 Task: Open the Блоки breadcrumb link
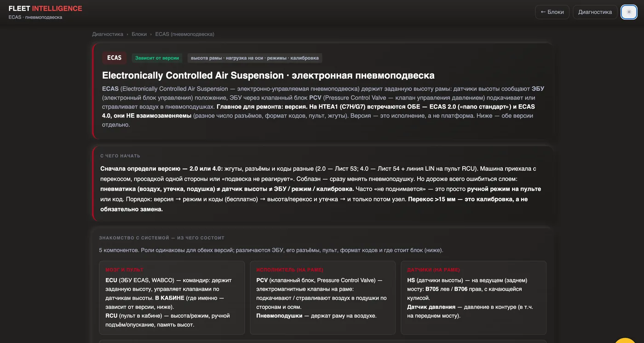click(139, 34)
